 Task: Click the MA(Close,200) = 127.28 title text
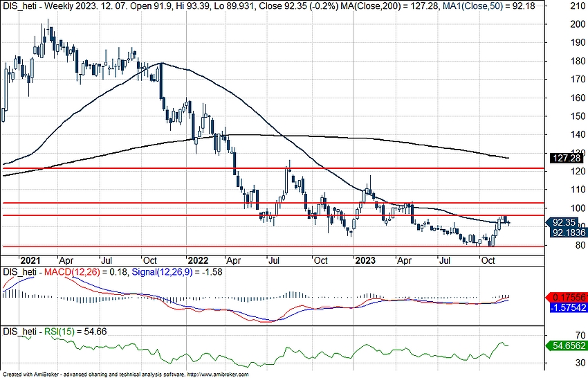389,6
